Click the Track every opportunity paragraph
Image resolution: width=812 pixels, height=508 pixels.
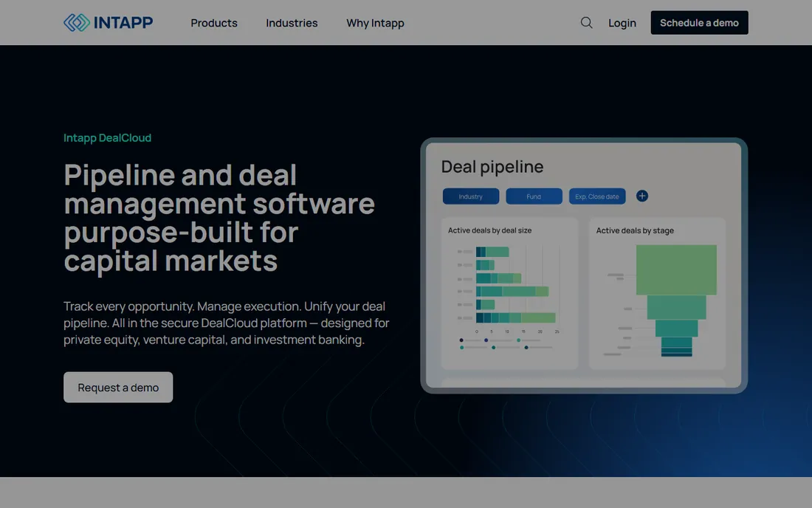[x=227, y=323]
